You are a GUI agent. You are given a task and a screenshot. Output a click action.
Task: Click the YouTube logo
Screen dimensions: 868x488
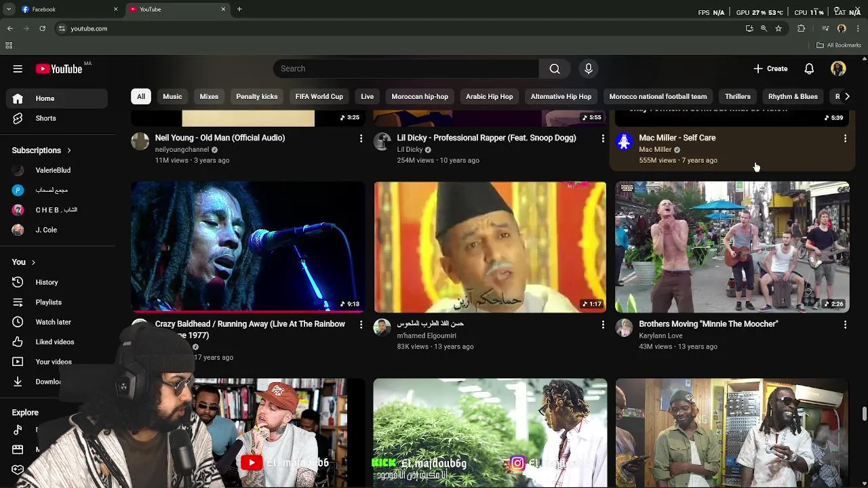tap(60, 68)
